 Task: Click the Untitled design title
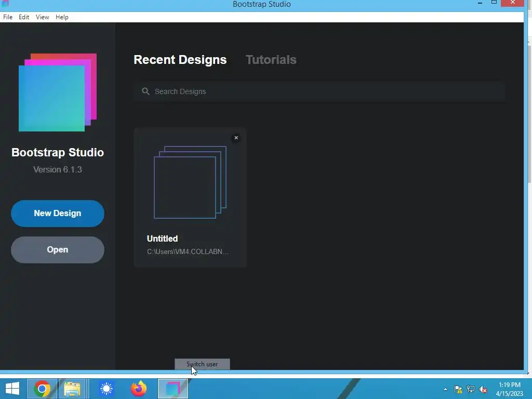tap(162, 238)
